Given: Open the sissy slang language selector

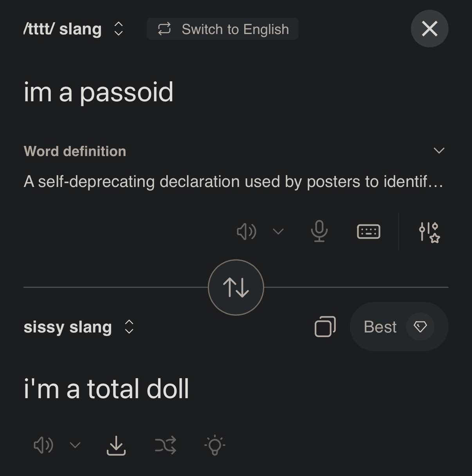Looking at the screenshot, I should point(79,327).
